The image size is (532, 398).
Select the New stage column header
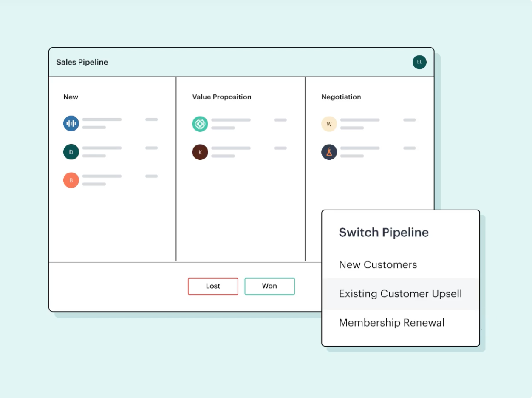(71, 97)
